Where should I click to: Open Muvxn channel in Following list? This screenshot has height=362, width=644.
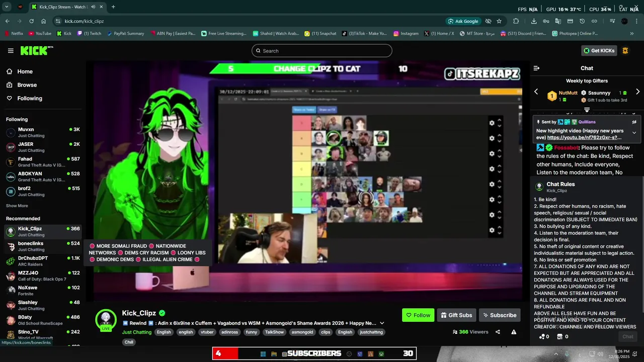click(x=43, y=132)
